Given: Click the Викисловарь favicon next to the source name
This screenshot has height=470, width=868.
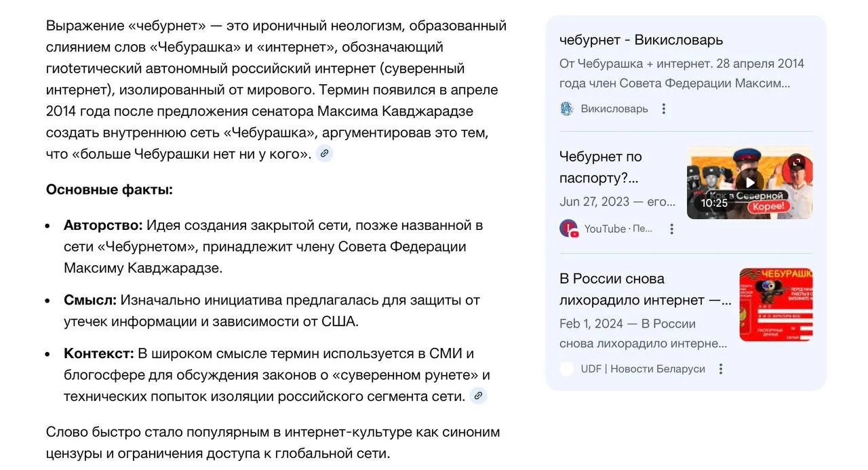Looking at the screenshot, I should coord(566,108).
